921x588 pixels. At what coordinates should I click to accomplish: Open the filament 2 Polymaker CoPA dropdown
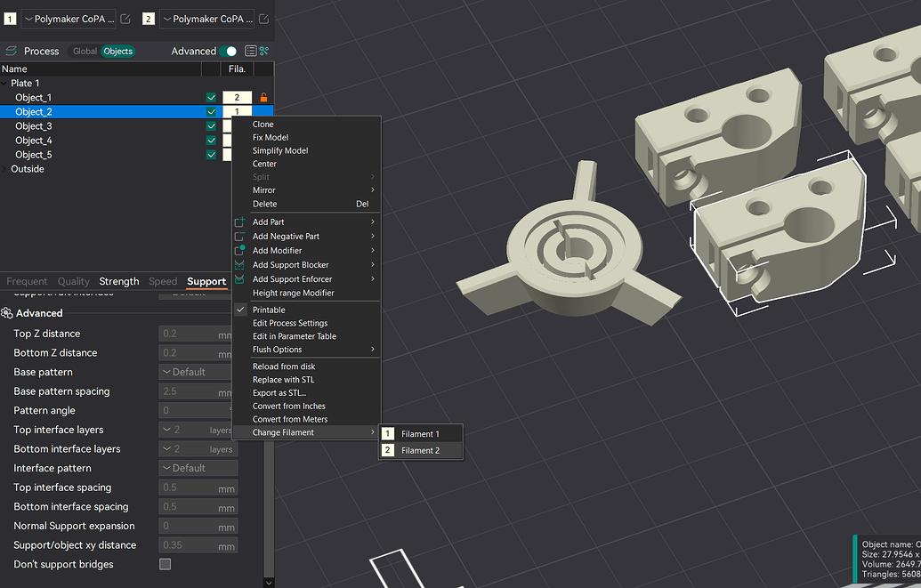[206, 19]
